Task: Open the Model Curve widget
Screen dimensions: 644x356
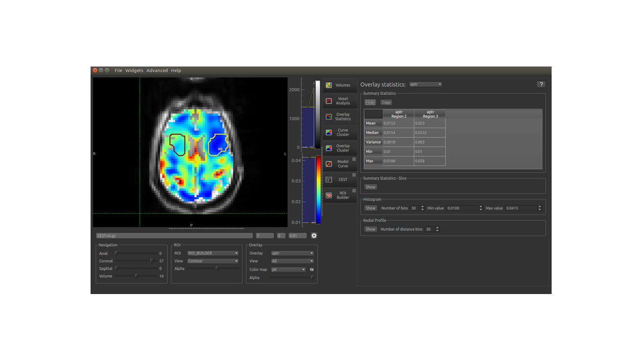Action: click(x=339, y=164)
